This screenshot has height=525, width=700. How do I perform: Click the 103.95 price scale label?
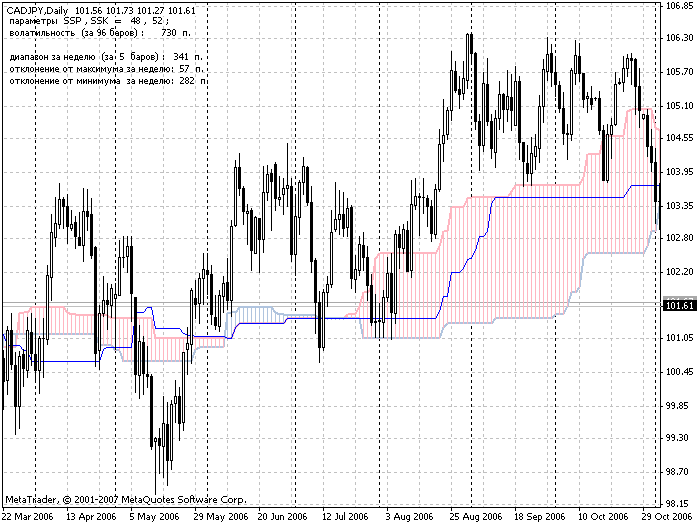[679, 172]
